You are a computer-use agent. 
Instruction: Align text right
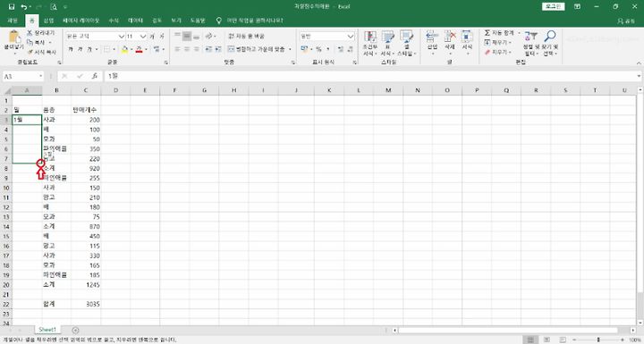pos(196,49)
